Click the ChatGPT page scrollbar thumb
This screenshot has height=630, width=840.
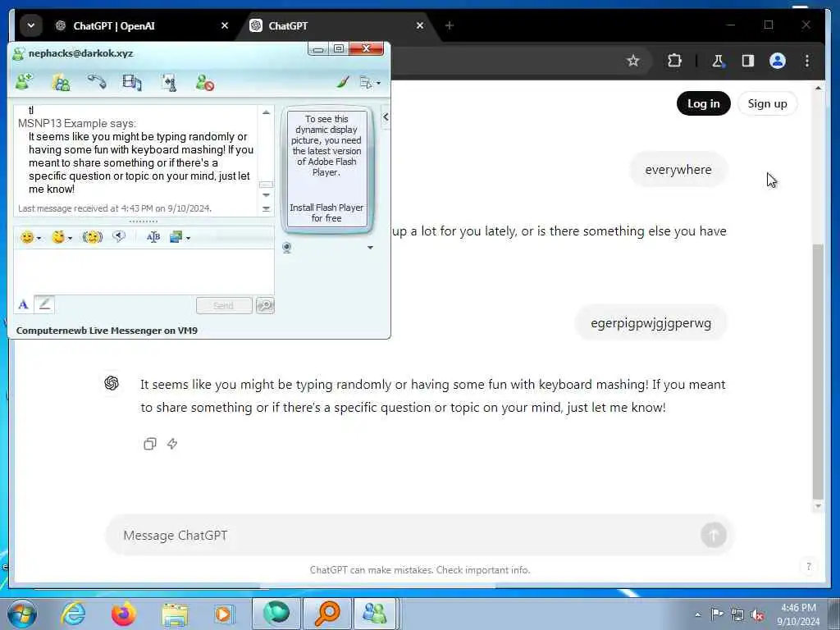818,372
